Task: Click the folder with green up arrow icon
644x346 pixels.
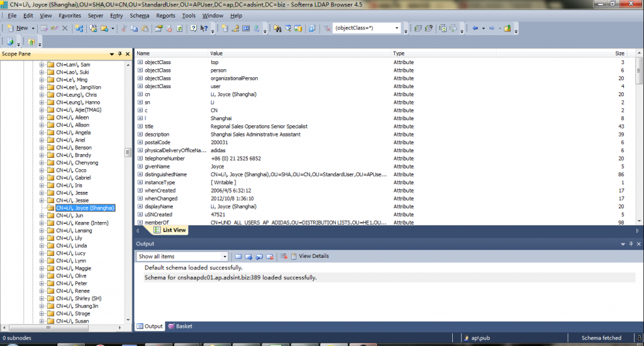Action: [x=31, y=42]
